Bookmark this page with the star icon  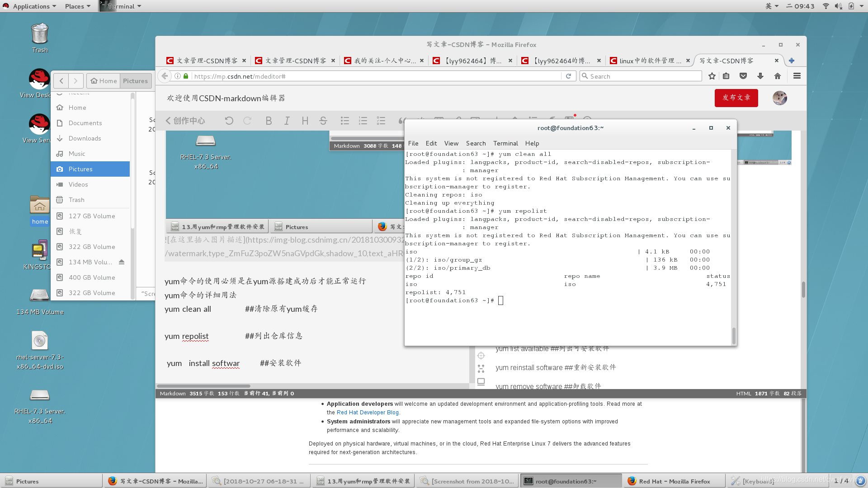(712, 76)
